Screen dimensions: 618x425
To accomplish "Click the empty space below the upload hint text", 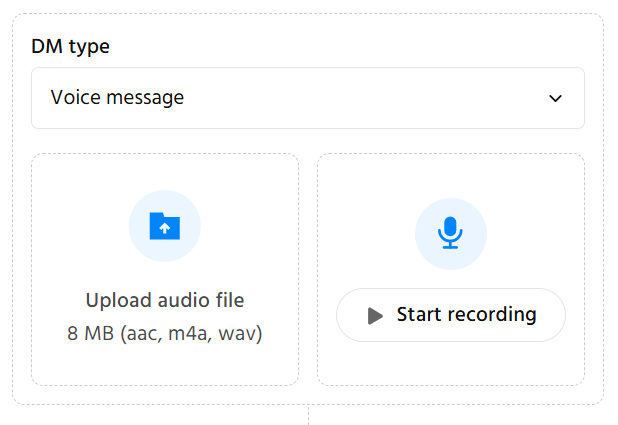I will (x=165, y=364).
